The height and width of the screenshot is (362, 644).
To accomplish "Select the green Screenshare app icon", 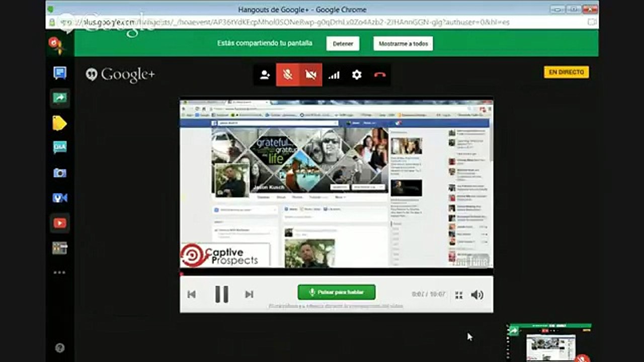I will 60,98.
